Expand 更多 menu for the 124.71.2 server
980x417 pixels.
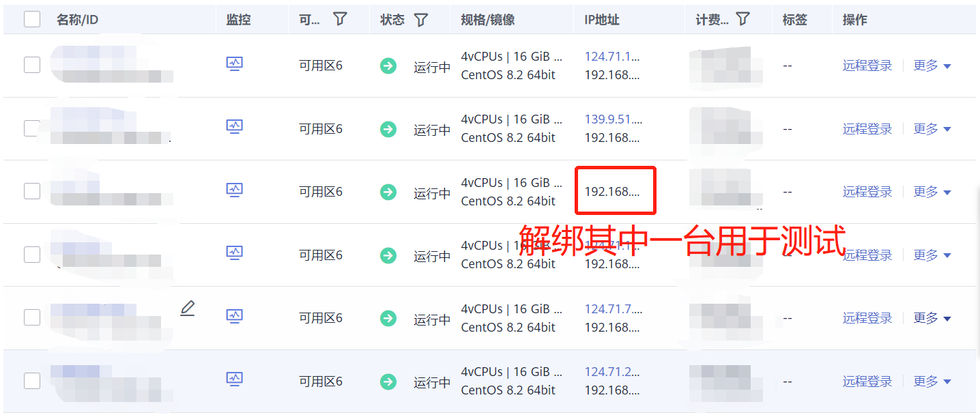(932, 382)
